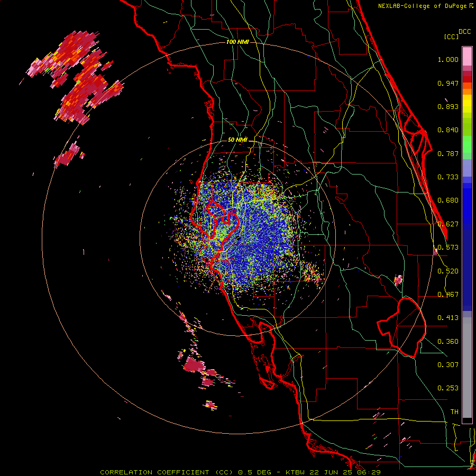
Task: Click the 100 NMI range ring label
Action: pos(237,42)
